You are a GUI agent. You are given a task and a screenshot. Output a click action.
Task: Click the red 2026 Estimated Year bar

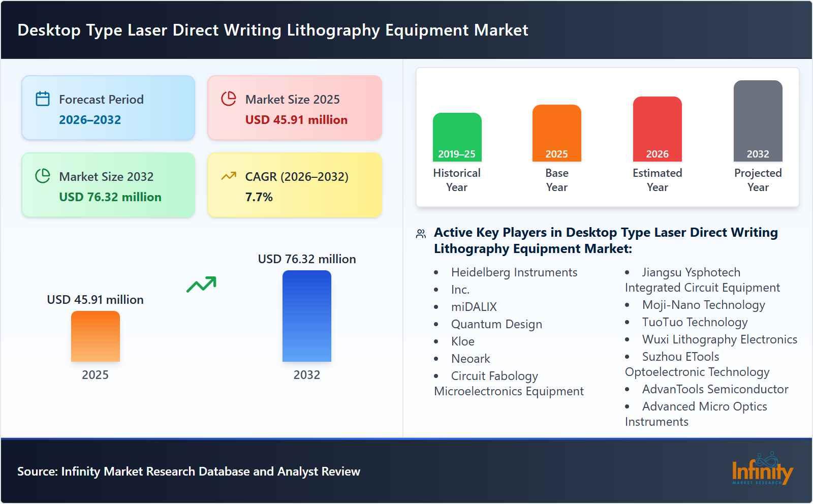pos(657,129)
